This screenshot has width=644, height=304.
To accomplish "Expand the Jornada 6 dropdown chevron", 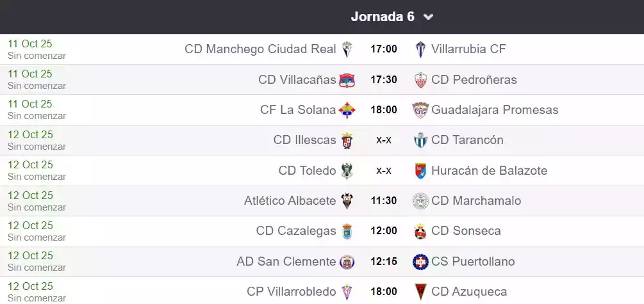I will (429, 17).
